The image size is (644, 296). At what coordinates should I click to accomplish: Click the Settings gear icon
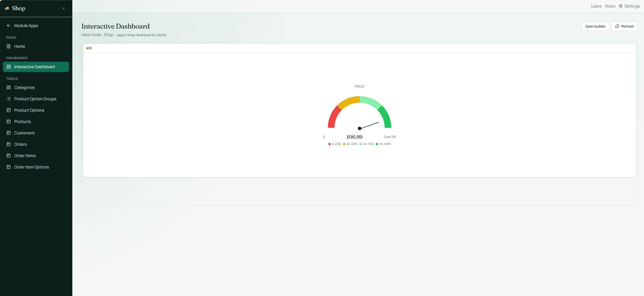pos(621,6)
